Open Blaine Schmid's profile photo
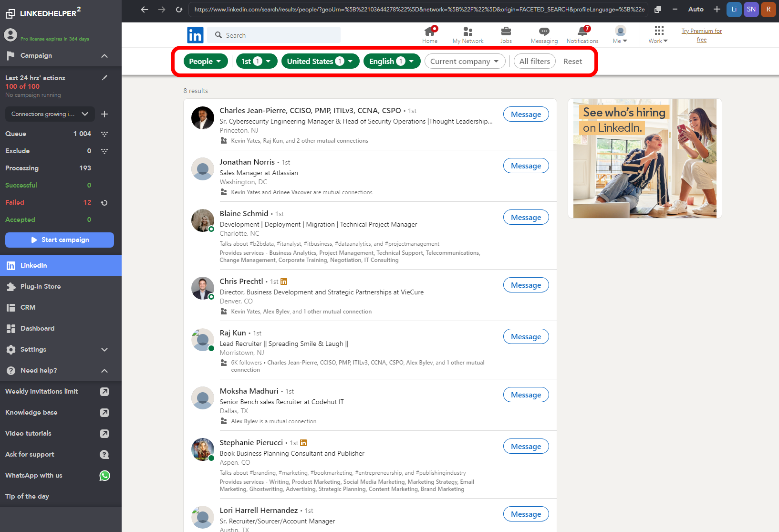Image resolution: width=779 pixels, height=532 pixels. click(203, 220)
